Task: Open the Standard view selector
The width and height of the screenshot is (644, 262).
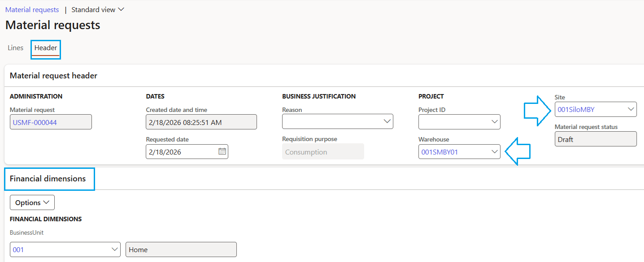Action: [x=98, y=10]
